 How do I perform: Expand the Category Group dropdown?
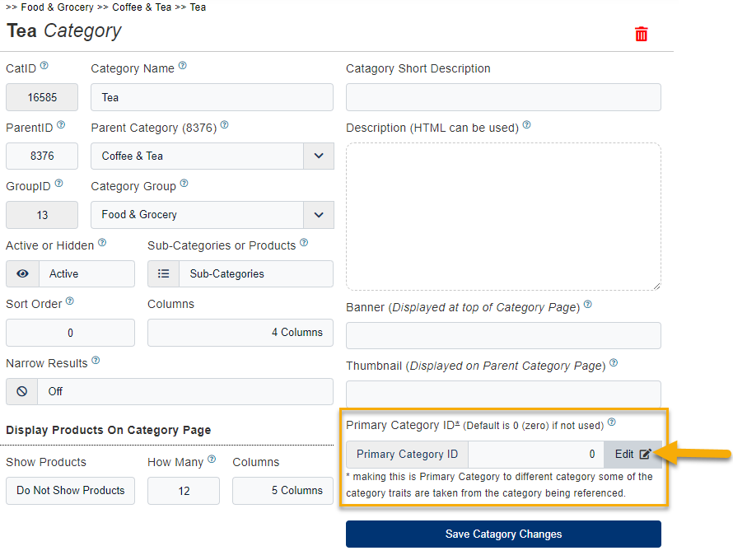(319, 215)
